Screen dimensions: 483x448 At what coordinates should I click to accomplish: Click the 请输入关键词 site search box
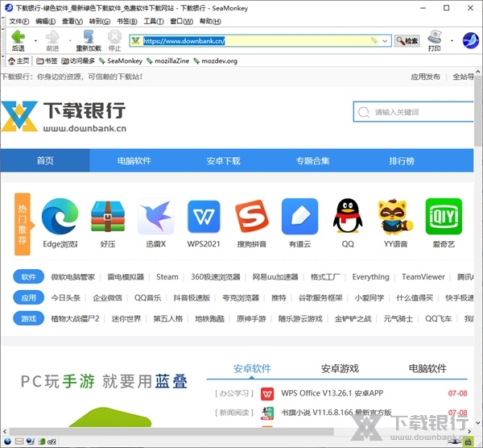pos(414,112)
